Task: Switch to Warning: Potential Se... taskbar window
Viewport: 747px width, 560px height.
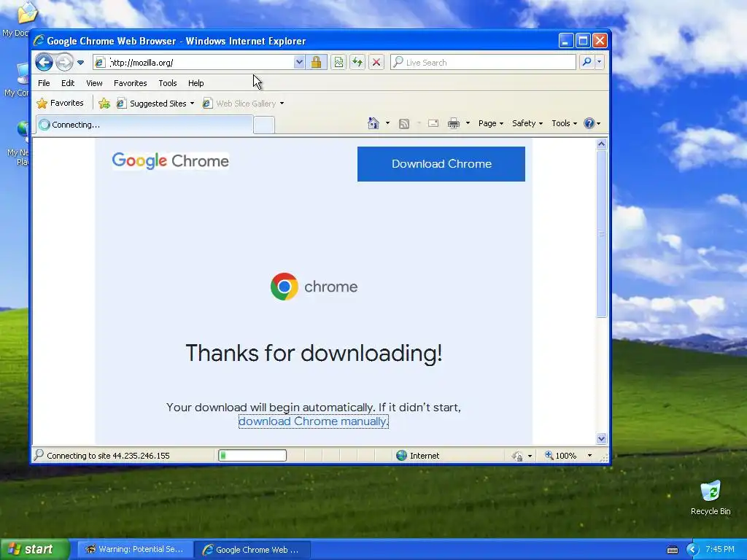Action: 135,550
